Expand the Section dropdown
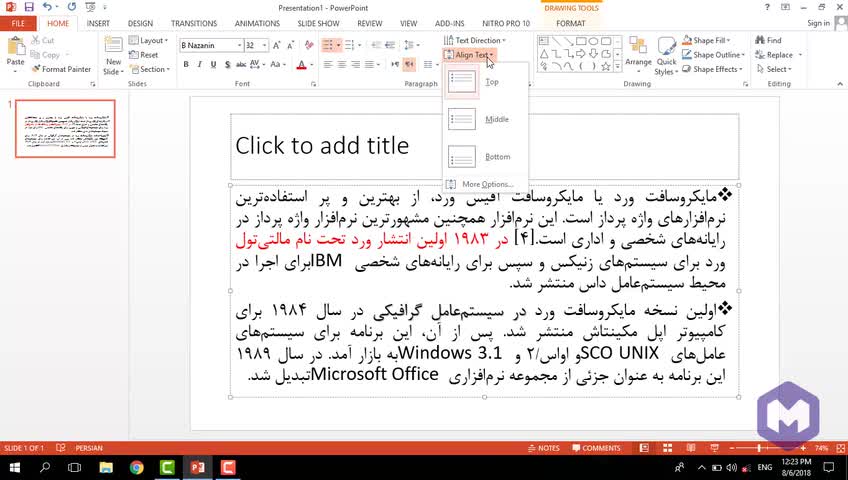The width and height of the screenshot is (848, 480). pos(150,69)
